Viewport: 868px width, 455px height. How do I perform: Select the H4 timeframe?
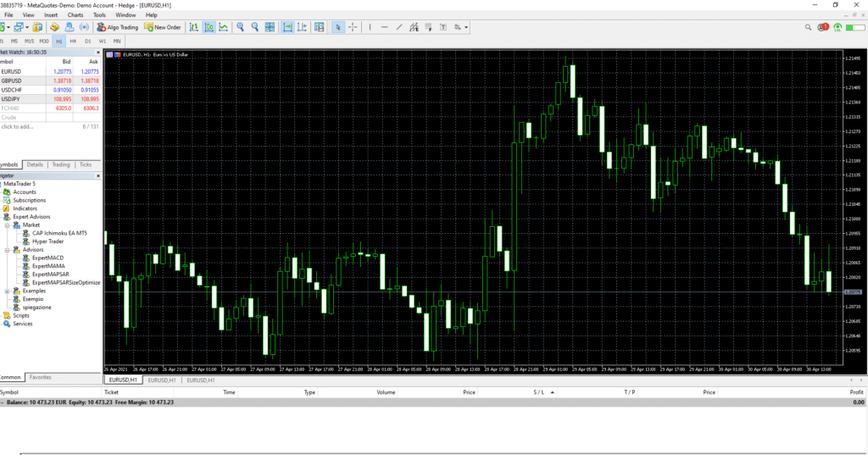click(73, 41)
